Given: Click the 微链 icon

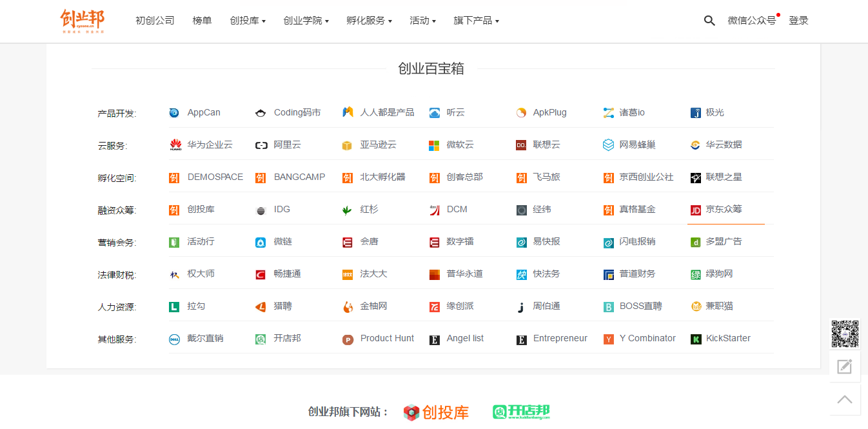Looking at the screenshot, I should pos(261,243).
